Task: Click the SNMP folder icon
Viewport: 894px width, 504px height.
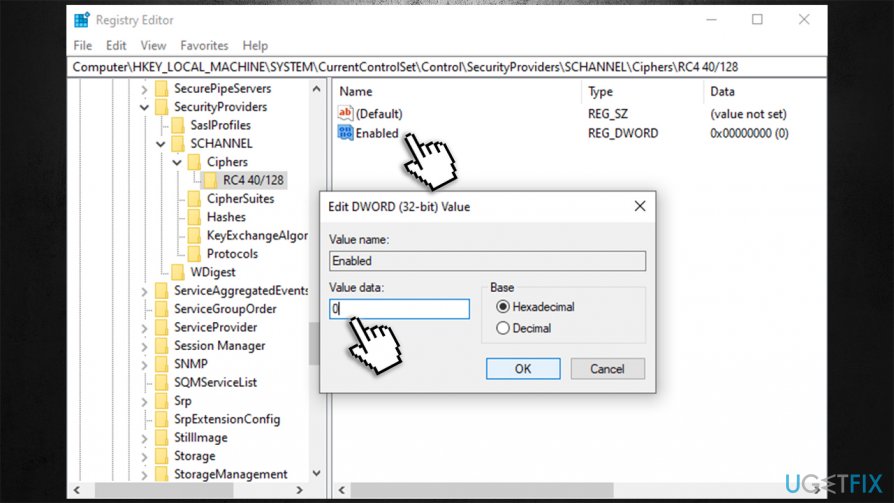Action: click(x=162, y=364)
